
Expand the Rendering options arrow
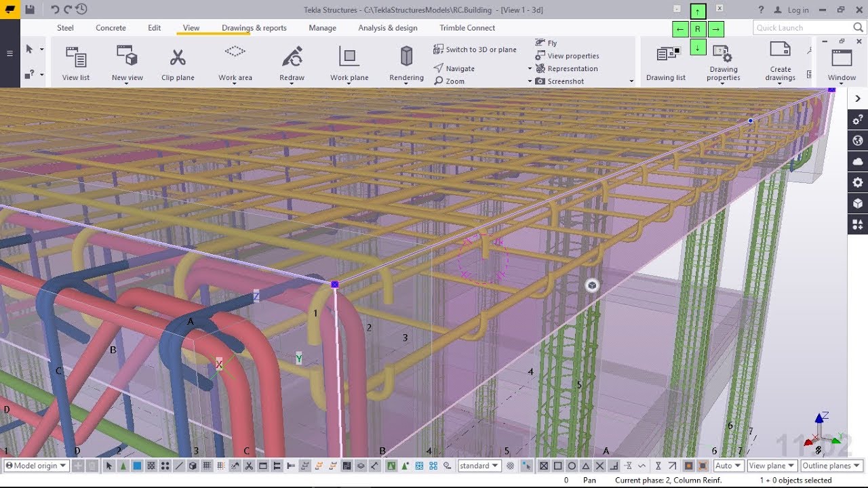(x=406, y=84)
